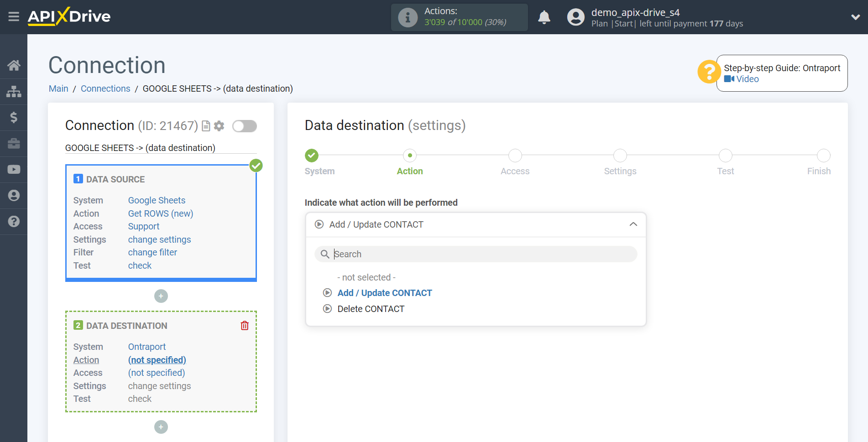This screenshot has width=868, height=442.
Task: Expand the account dropdown chevron
Action: pyautogui.click(x=855, y=17)
